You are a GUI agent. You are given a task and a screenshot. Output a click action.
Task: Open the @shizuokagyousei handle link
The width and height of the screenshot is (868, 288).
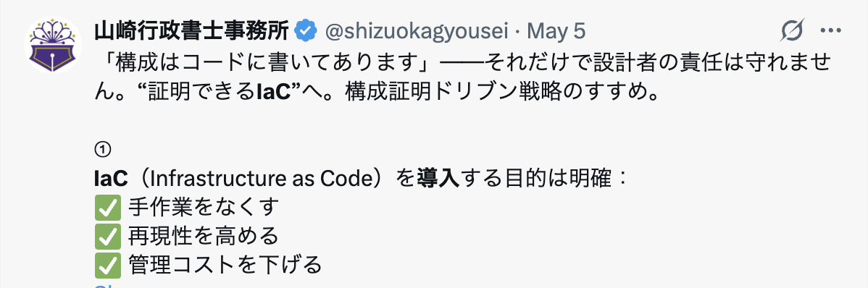coord(416,32)
